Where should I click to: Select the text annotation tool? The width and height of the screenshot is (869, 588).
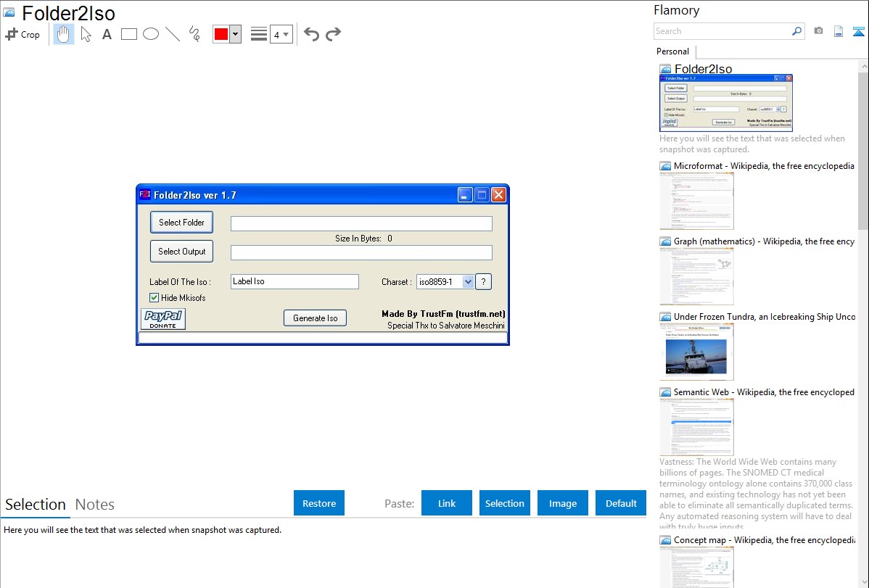(107, 34)
